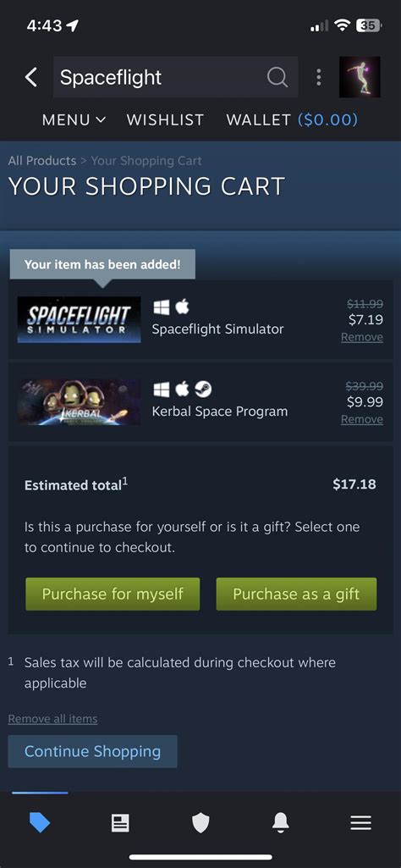401x868 pixels.
Task: Tap the magnifying glass search icon
Action: pos(277,78)
